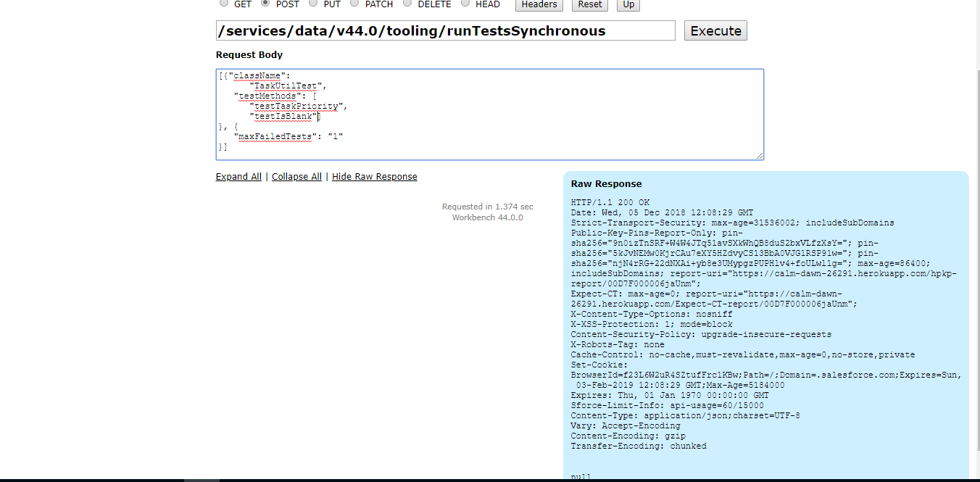Viewport: 980px width, 482px height.
Task: Click the 'Requested in 1.374 sec' text
Action: [487, 207]
